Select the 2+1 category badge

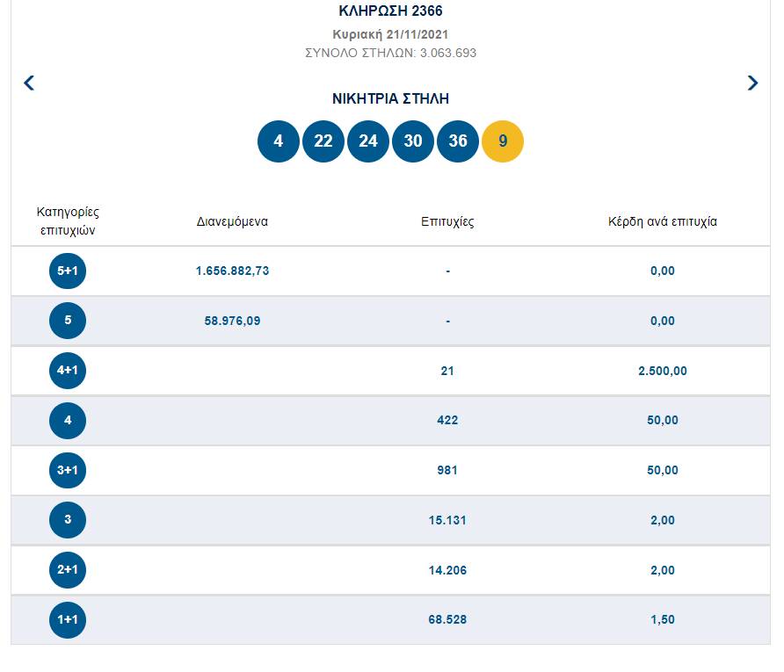(68, 569)
